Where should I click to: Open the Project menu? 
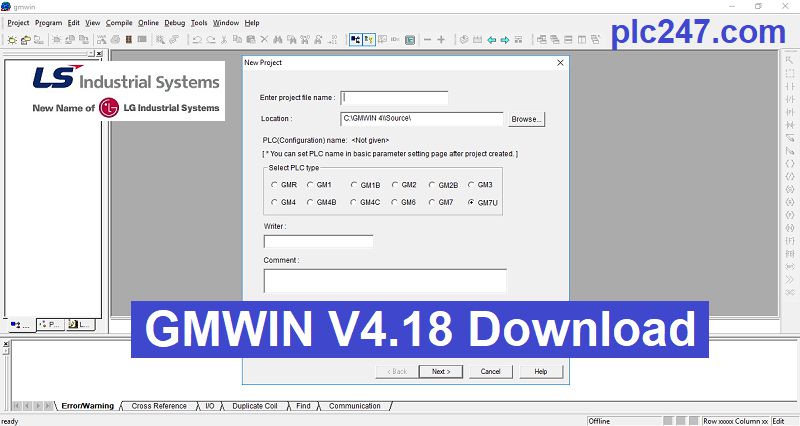point(18,23)
